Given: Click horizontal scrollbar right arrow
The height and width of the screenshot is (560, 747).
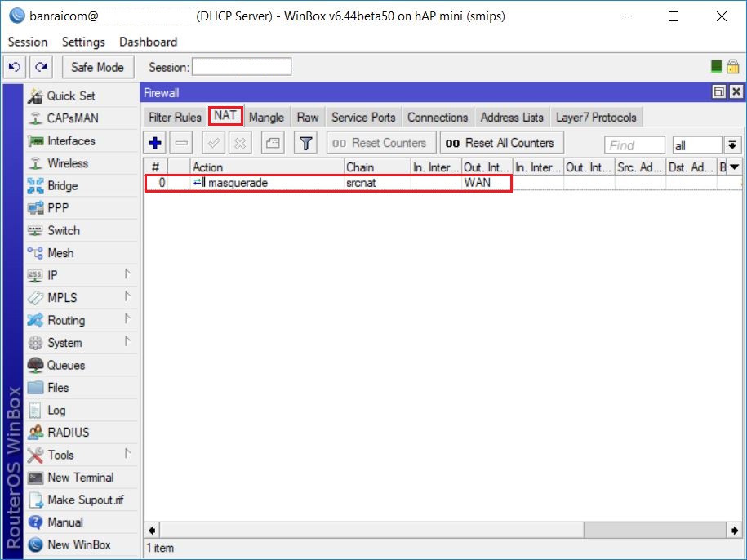Looking at the screenshot, I should click(x=735, y=530).
